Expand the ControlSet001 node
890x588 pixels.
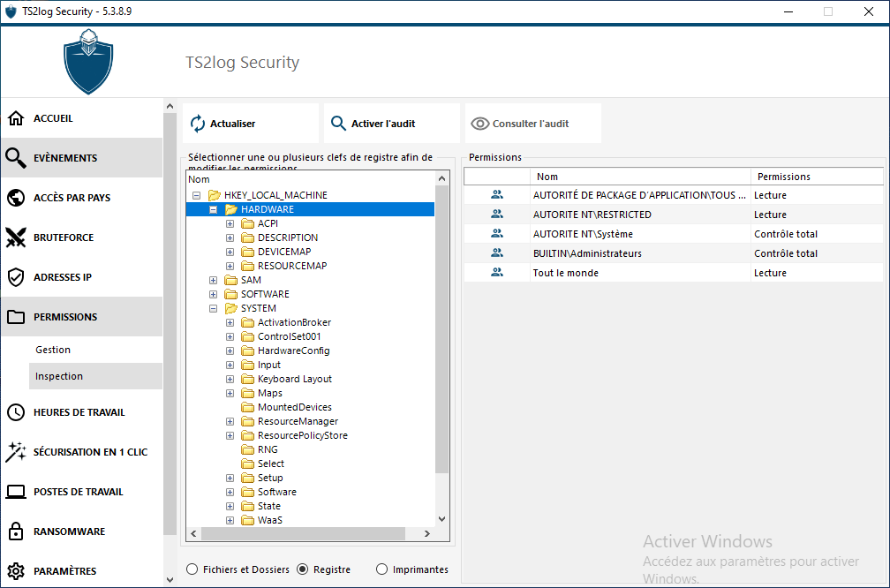point(230,336)
